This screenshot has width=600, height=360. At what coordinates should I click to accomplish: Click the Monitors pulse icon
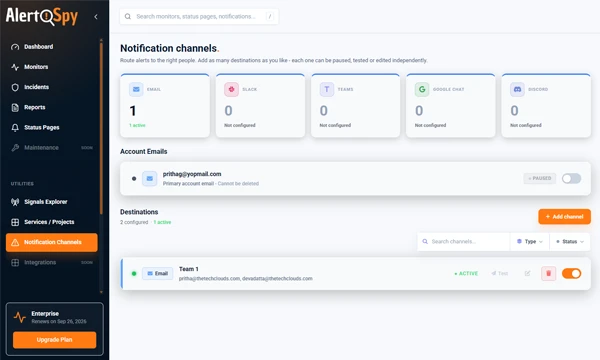click(x=15, y=67)
